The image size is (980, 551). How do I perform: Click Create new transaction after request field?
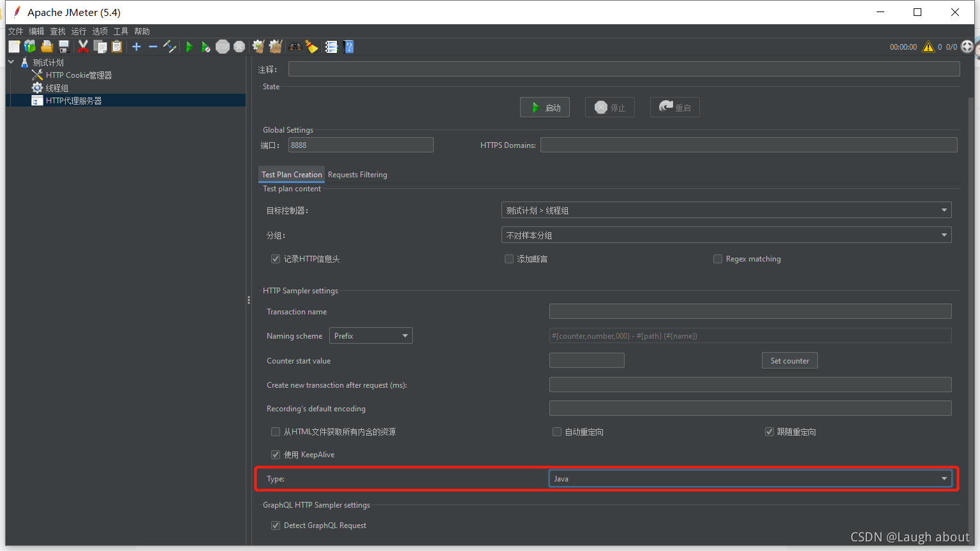point(750,385)
